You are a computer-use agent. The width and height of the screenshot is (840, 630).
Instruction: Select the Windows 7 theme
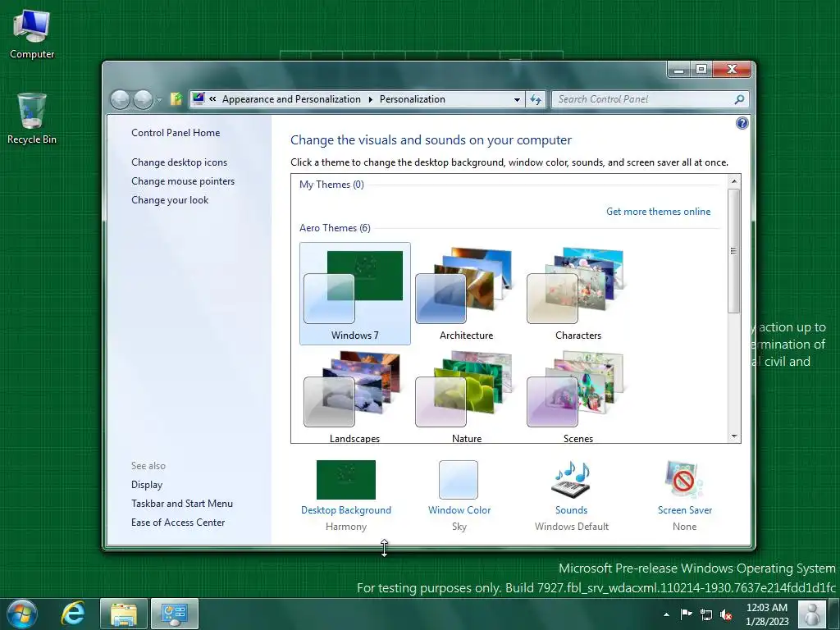(x=354, y=294)
